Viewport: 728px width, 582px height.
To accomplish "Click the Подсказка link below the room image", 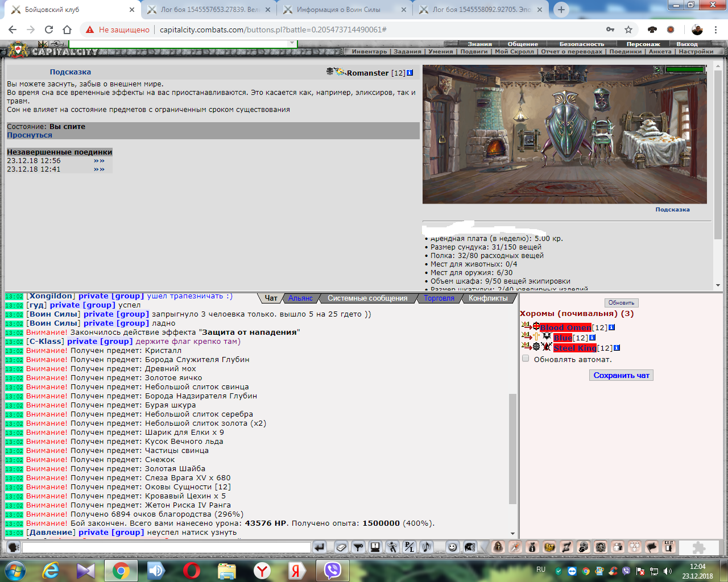I will (672, 210).
